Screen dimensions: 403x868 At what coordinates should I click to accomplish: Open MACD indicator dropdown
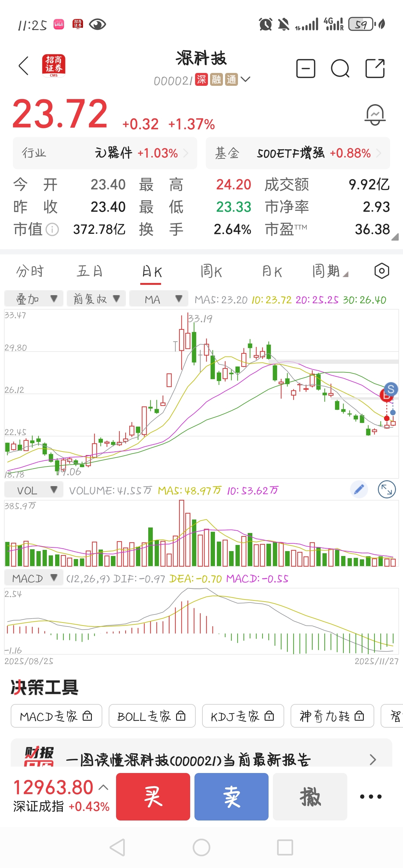coord(34,578)
